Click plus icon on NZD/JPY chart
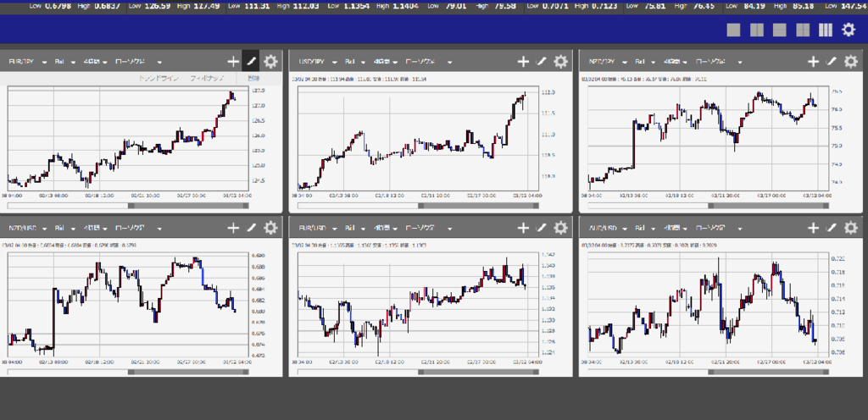The image size is (868, 420). [813, 61]
